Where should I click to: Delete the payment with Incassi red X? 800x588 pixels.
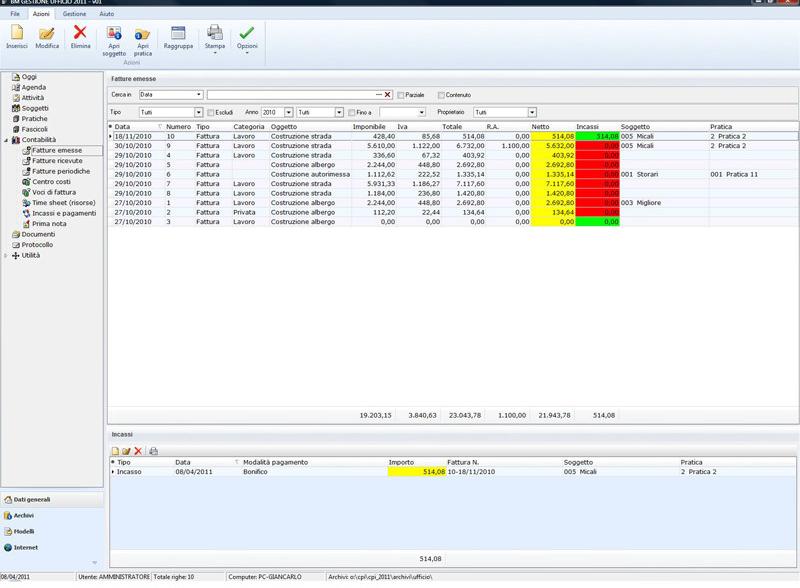(138, 451)
